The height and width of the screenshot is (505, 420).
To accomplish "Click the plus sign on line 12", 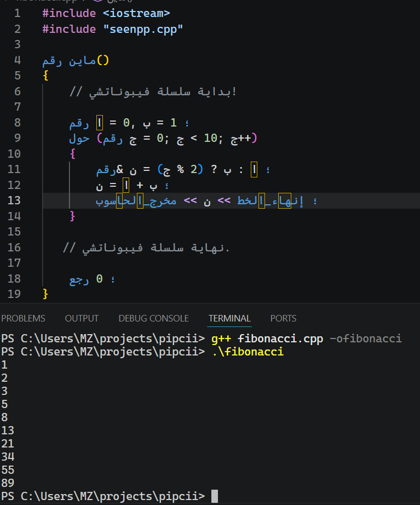I will [140, 185].
